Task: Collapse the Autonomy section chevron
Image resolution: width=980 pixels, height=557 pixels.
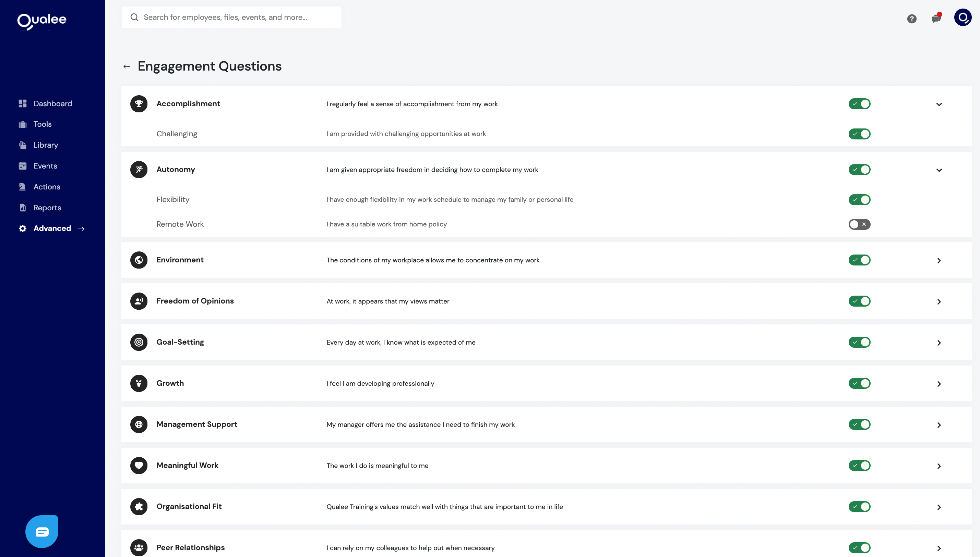Action: pyautogui.click(x=939, y=170)
